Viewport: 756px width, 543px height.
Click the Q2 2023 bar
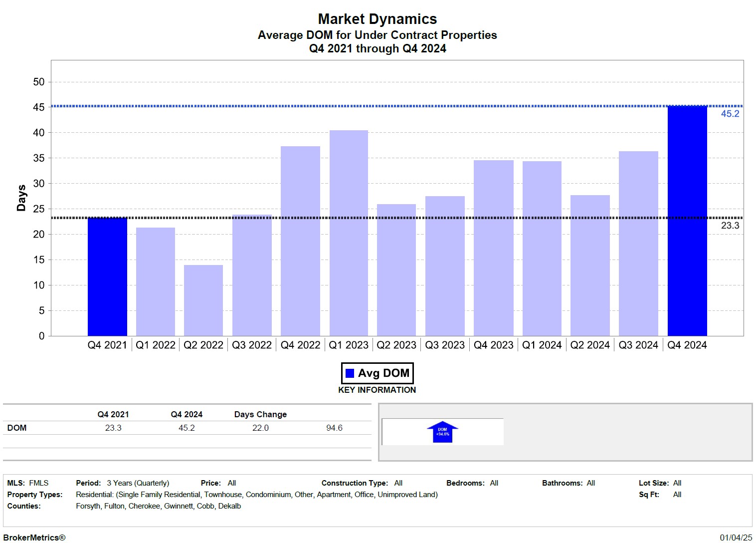tap(396, 270)
